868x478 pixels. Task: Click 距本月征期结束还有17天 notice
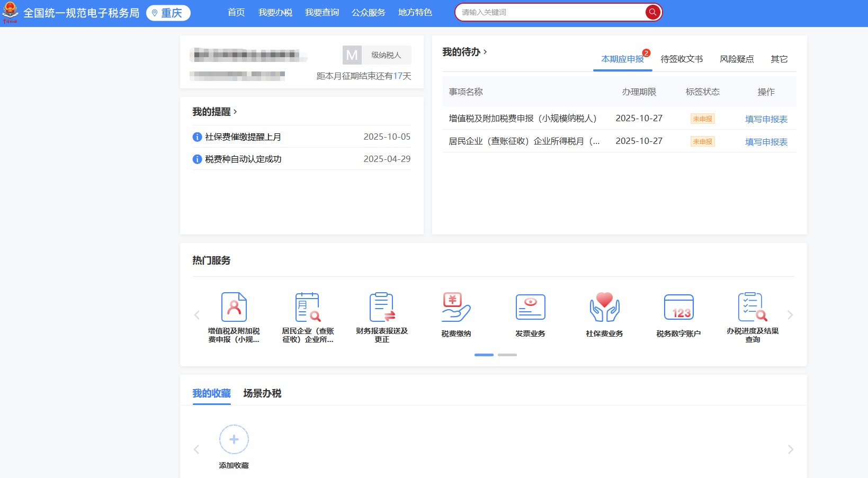click(x=364, y=76)
